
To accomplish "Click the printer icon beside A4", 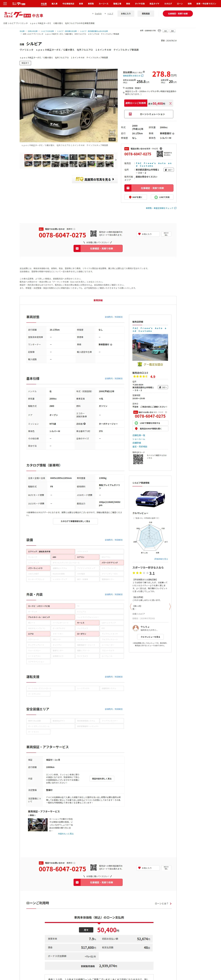I will pos(159,31).
